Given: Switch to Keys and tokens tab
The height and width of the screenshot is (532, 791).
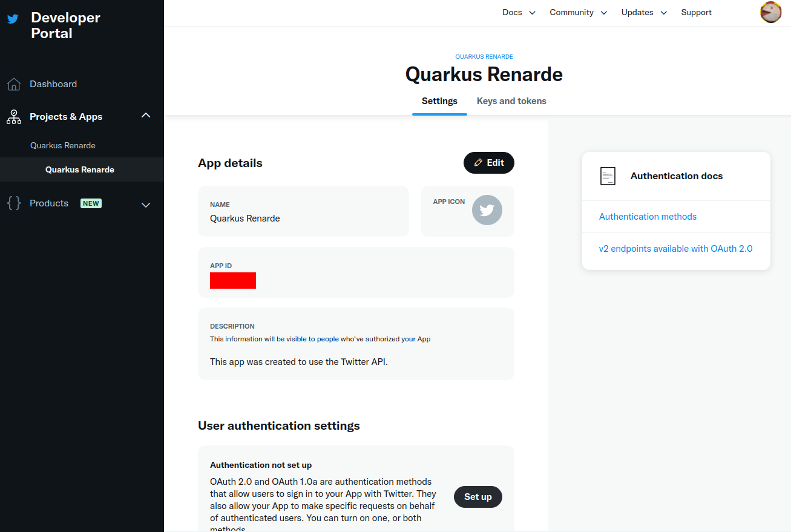Looking at the screenshot, I should tap(511, 101).
